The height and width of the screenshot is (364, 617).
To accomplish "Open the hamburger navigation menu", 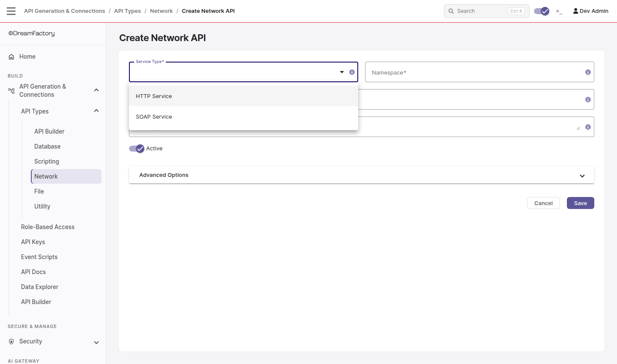I will (11, 11).
